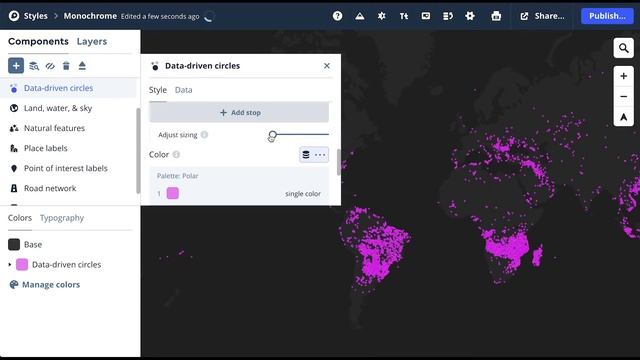
Task: Open the map search magnifier
Action: (x=623, y=48)
